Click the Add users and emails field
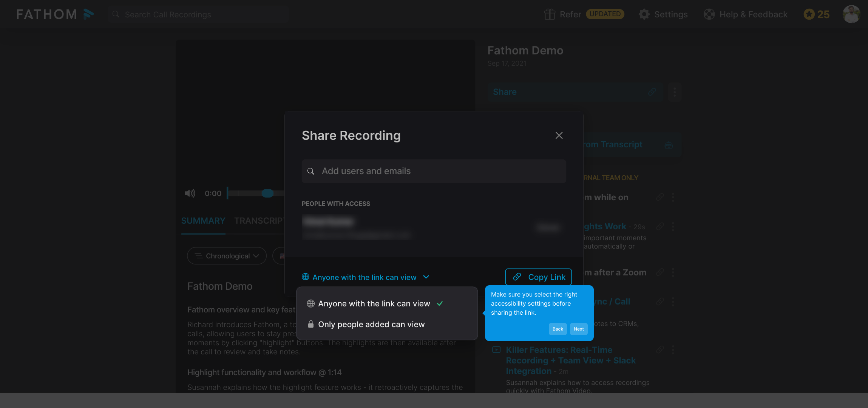The image size is (868, 408). pos(434,171)
